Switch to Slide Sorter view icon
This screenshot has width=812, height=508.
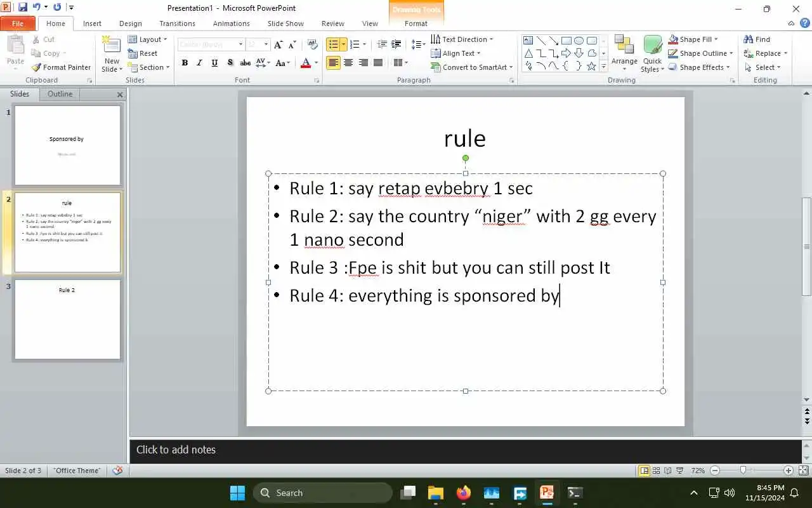(x=657, y=471)
